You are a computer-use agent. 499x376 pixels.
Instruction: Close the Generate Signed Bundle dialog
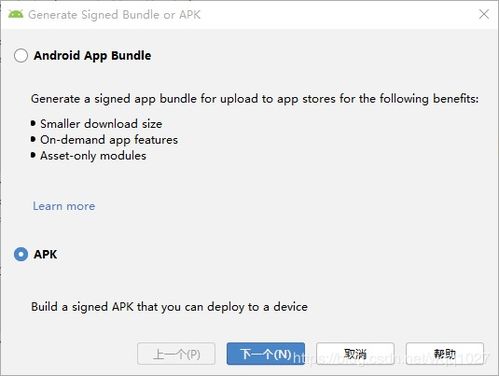pyautogui.click(x=484, y=14)
